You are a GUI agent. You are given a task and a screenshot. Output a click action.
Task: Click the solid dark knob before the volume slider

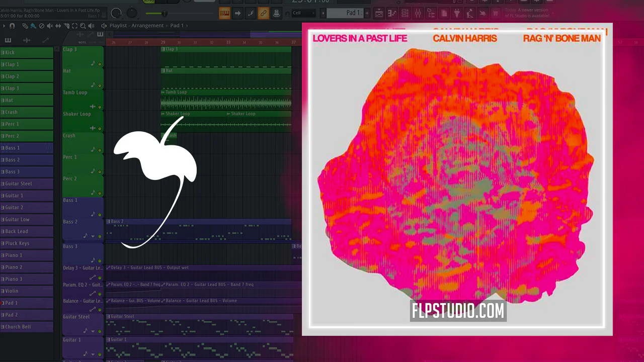(x=132, y=13)
